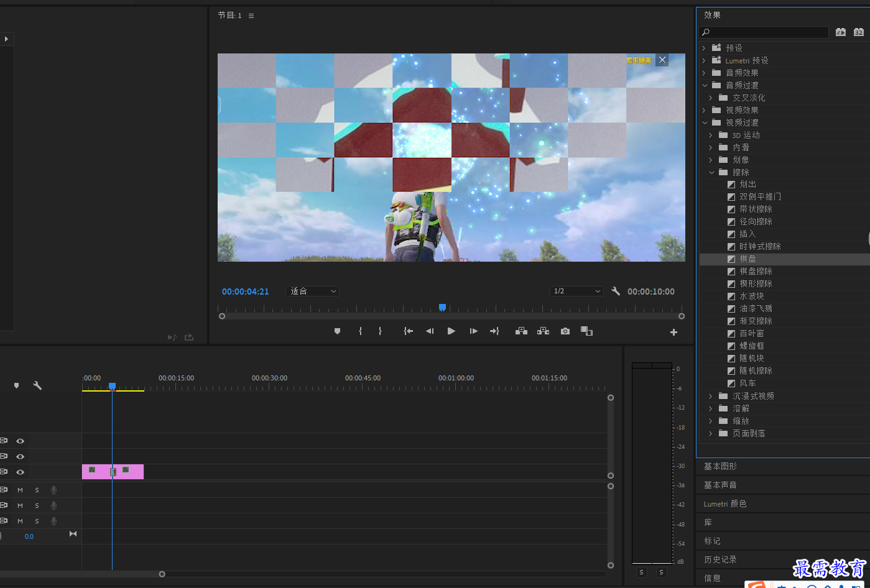Open the 1/2 playback resolution dropdown
Viewport: 870px width, 588px height.
576,291
